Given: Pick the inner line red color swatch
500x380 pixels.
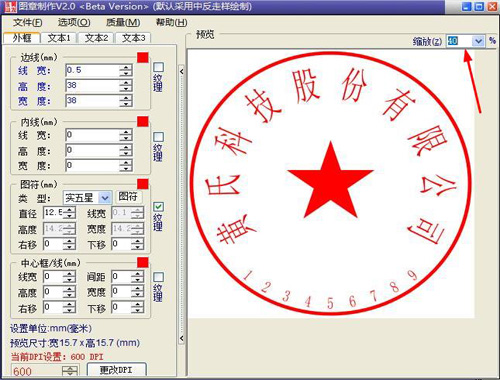Looking at the screenshot, I should (x=143, y=121).
